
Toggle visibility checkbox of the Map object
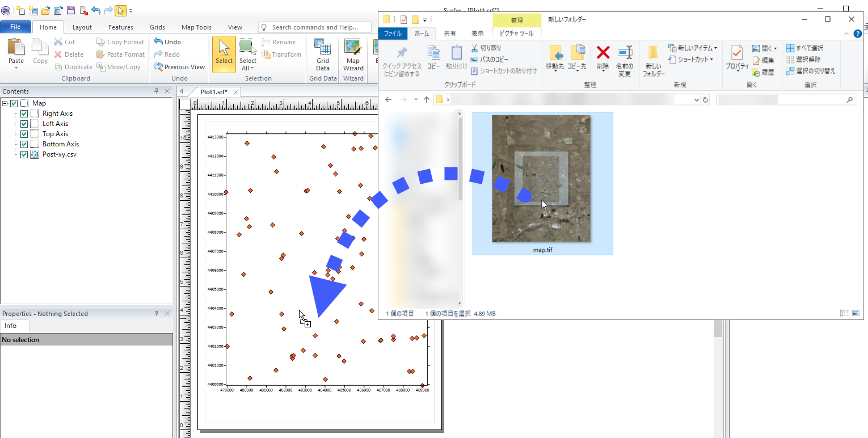14,103
